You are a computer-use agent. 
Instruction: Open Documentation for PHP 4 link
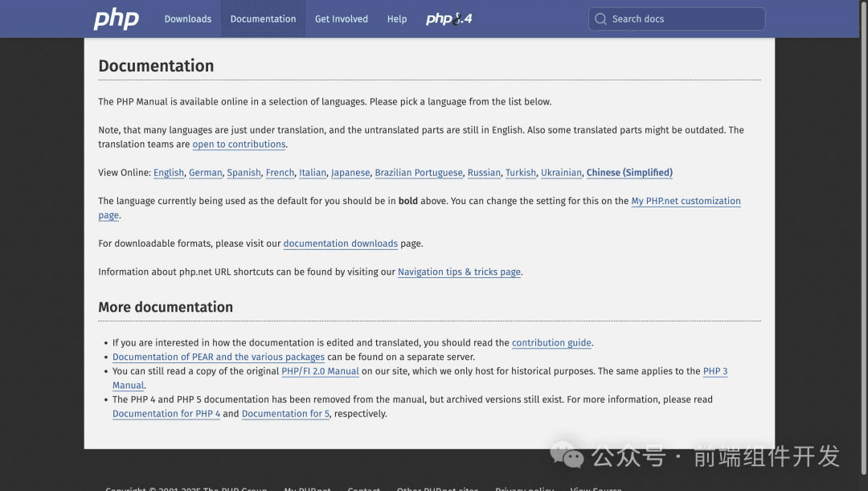tap(166, 414)
